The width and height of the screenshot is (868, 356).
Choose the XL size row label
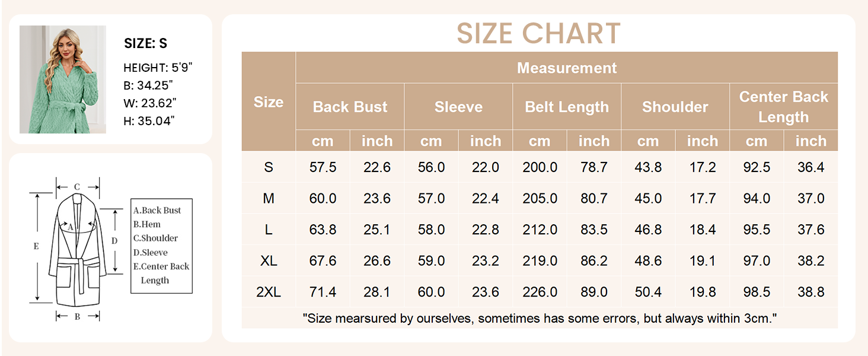pyautogui.click(x=269, y=260)
